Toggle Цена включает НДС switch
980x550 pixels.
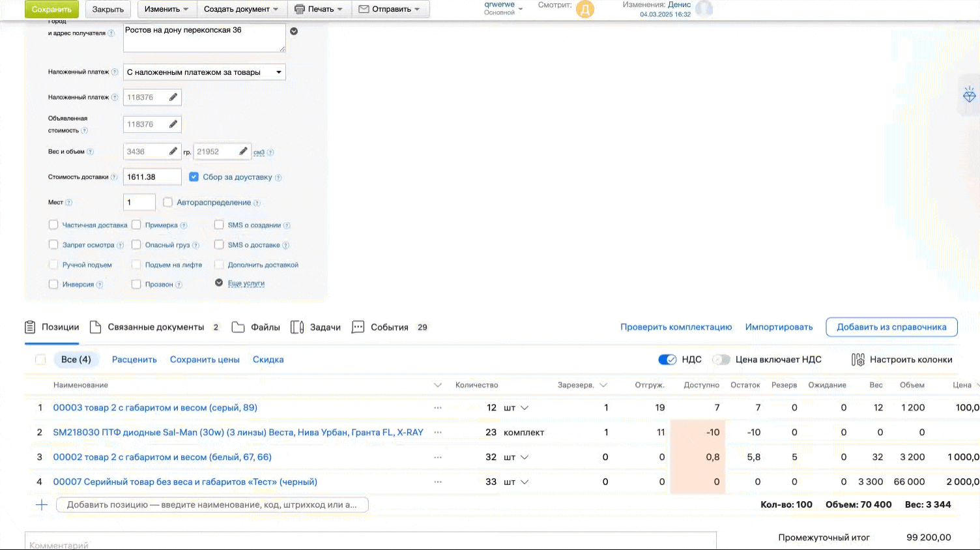pyautogui.click(x=721, y=360)
